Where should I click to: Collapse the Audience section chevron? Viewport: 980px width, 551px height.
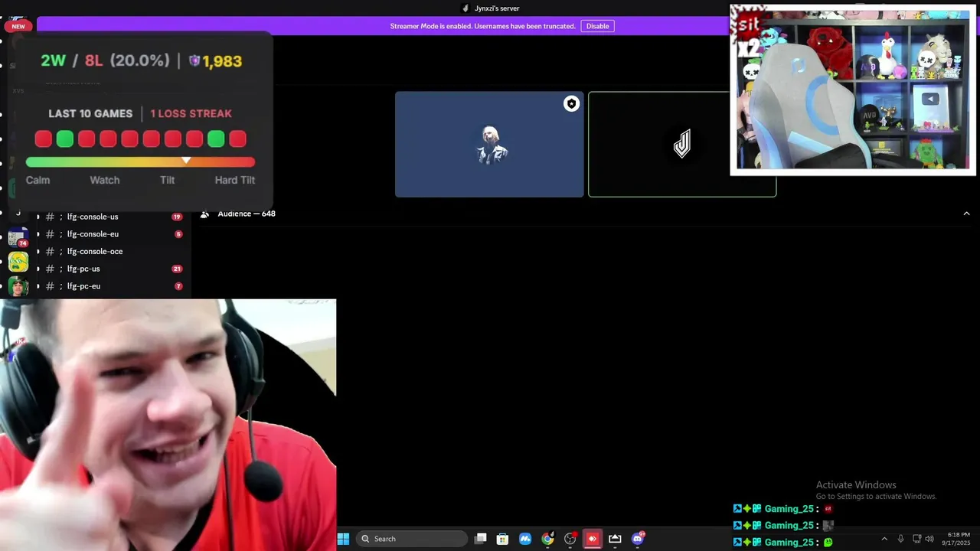966,214
